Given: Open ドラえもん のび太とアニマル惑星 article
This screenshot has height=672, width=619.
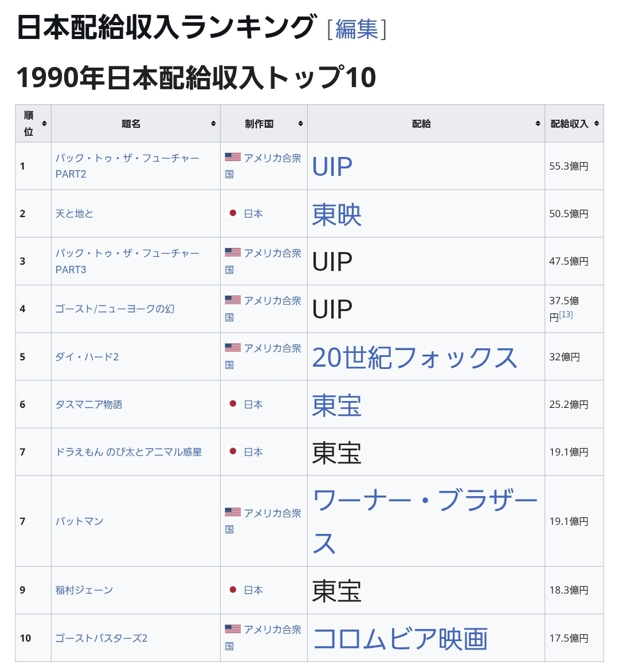Looking at the screenshot, I should click(128, 452).
